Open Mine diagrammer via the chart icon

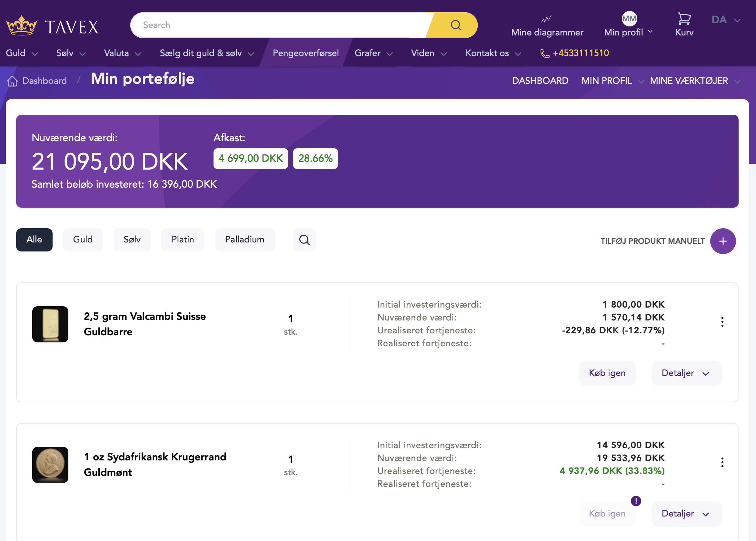click(x=546, y=19)
